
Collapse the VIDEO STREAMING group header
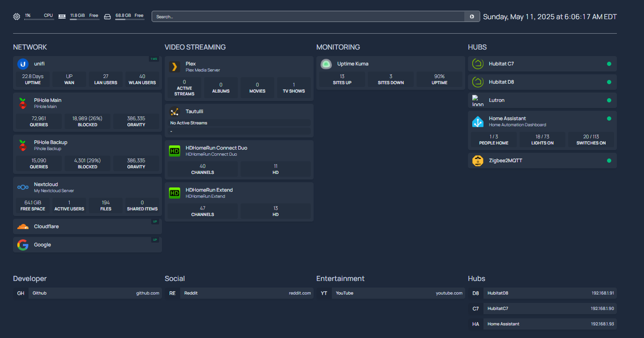click(195, 47)
